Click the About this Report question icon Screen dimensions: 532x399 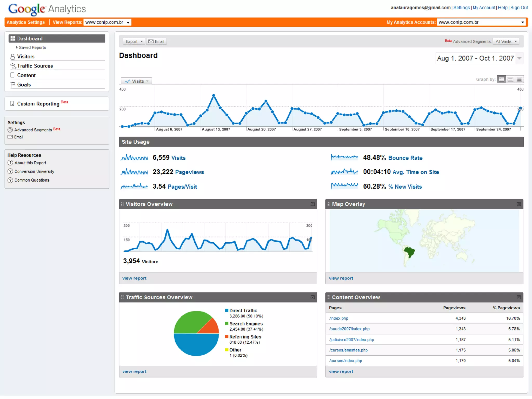(x=10, y=163)
